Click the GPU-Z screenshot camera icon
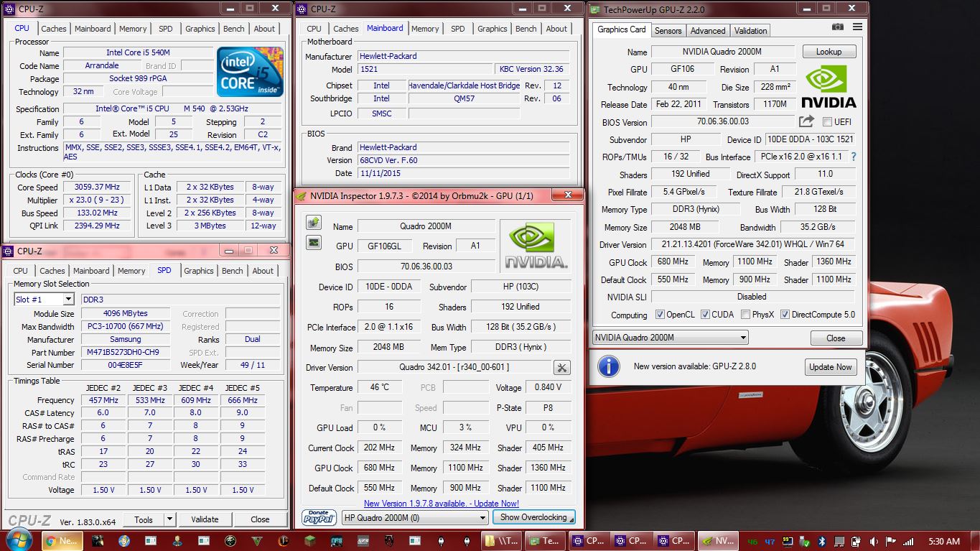Image resolution: width=980 pixels, height=551 pixels. [837, 27]
